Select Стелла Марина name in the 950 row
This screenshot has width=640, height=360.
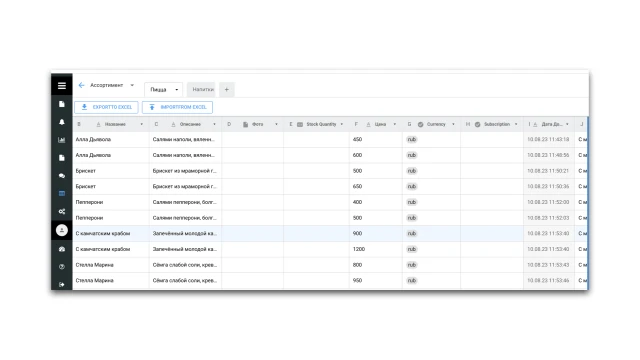tap(94, 281)
